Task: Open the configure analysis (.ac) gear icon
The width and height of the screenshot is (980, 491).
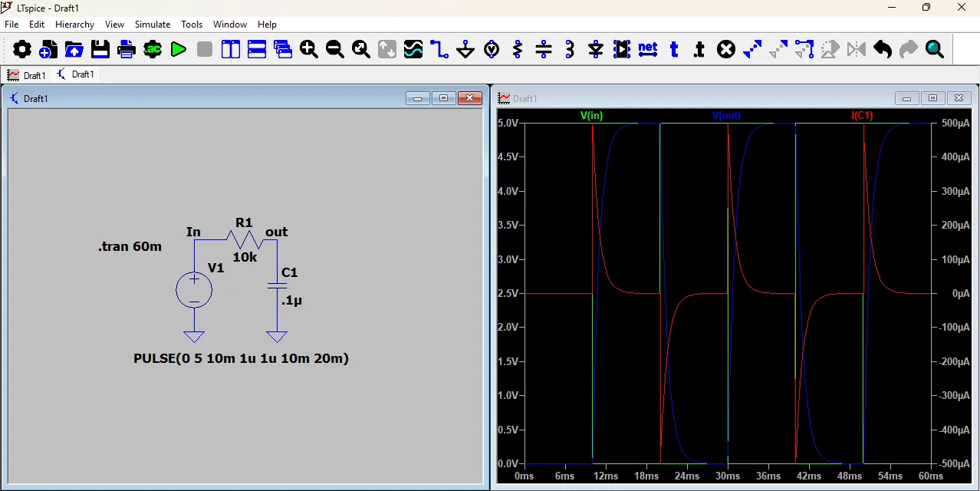Action: tap(153, 50)
